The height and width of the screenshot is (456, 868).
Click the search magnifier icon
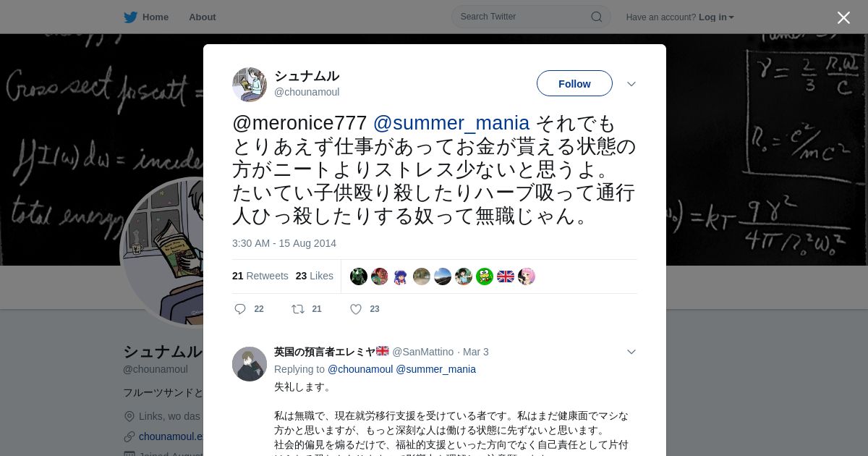[596, 17]
